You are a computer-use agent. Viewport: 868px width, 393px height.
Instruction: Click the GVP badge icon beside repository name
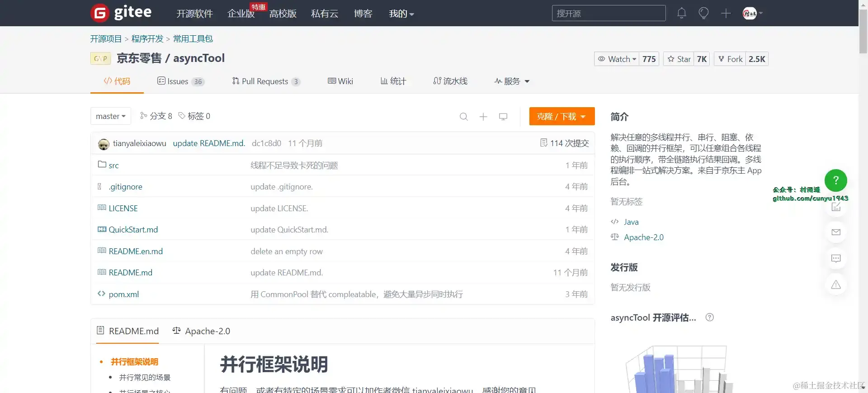101,59
